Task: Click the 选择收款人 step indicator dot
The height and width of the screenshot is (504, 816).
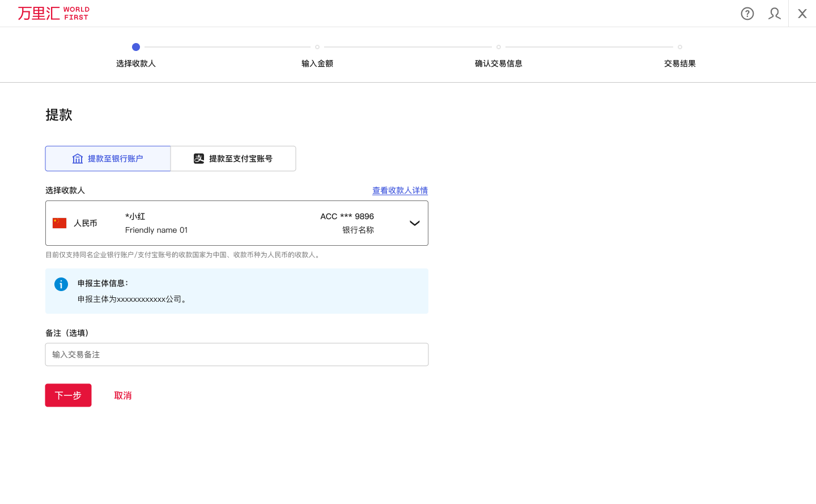Action: tap(136, 47)
